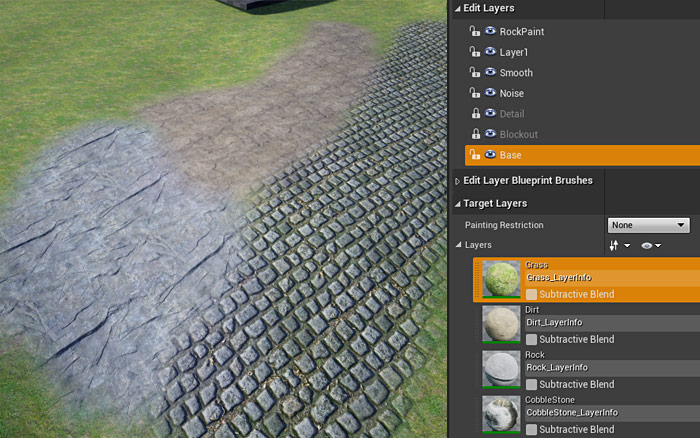Toggle visibility eye of Base layer
This screenshot has height=438, width=700.
(x=490, y=154)
